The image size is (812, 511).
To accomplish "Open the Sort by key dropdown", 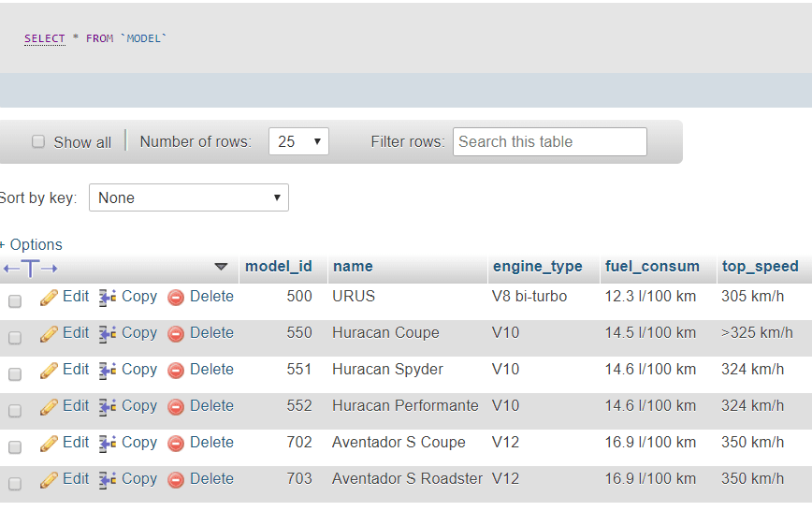I will pyautogui.click(x=189, y=197).
